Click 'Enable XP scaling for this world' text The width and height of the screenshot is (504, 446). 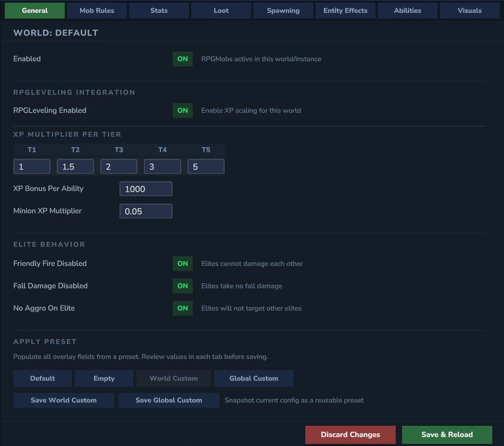251,111
